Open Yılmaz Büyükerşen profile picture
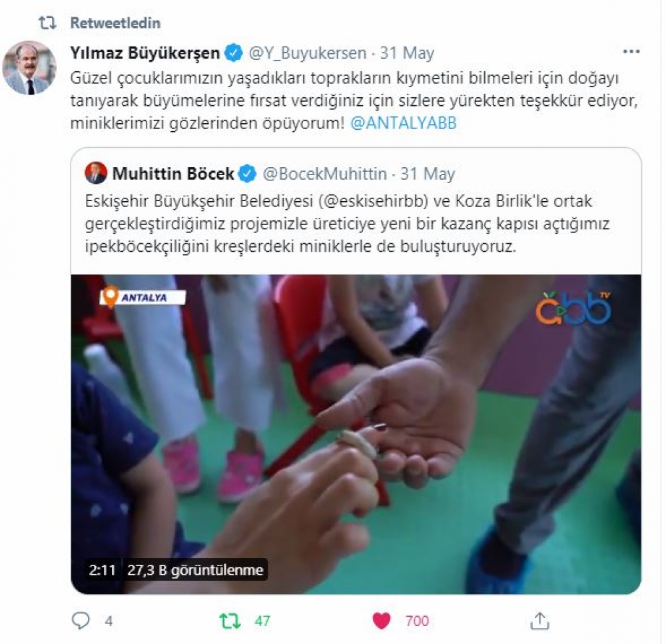The height and width of the screenshot is (644, 666). click(29, 67)
